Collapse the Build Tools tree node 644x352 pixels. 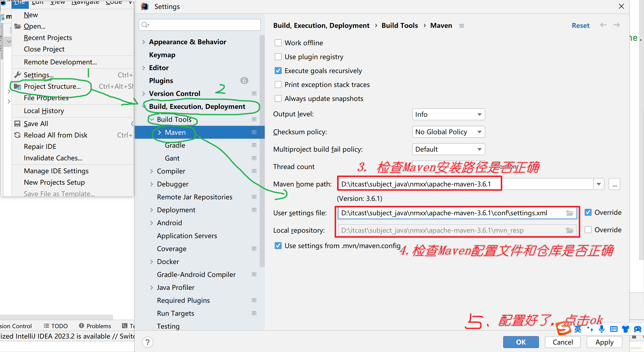point(152,120)
